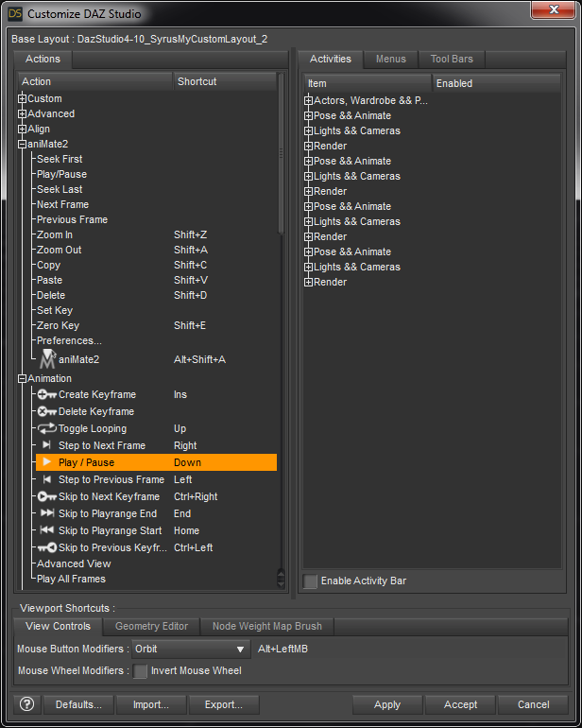The image size is (582, 728).
Task: Toggle the Invert Mouse Wheel checkbox
Action: (x=140, y=671)
